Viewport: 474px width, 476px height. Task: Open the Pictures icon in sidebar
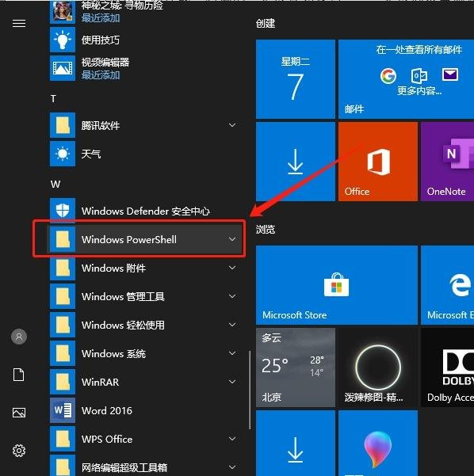[x=19, y=413]
